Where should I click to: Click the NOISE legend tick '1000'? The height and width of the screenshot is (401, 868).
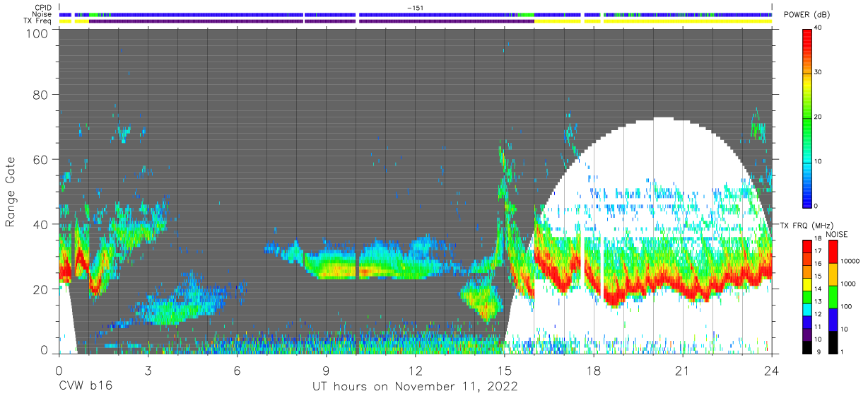tap(848, 284)
